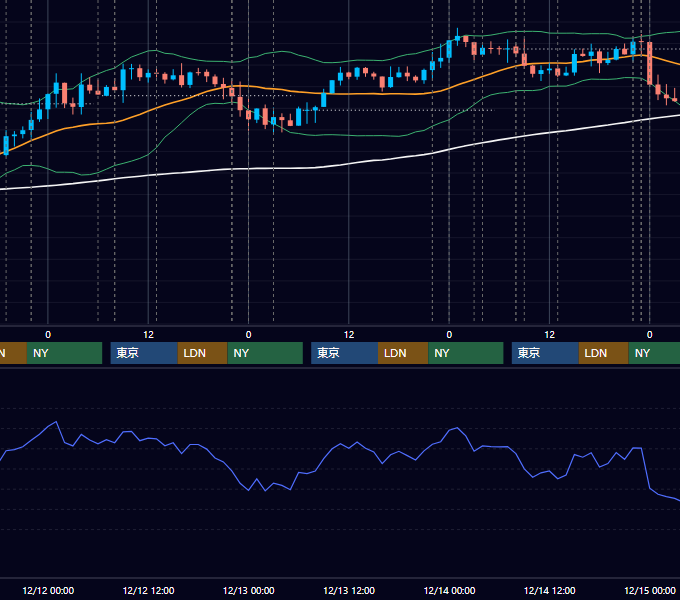Click hour label 0 above 12/14 00:00
The image size is (680, 600).
449,335
